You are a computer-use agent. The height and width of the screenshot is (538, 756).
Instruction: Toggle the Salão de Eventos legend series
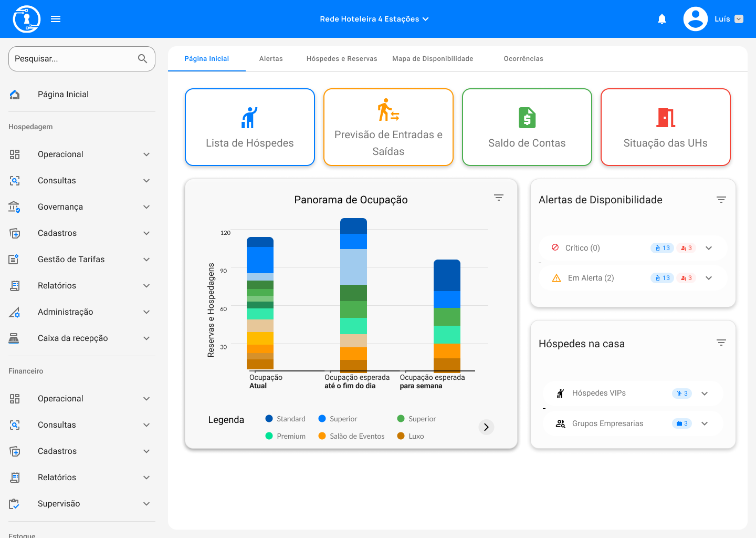[351, 436]
